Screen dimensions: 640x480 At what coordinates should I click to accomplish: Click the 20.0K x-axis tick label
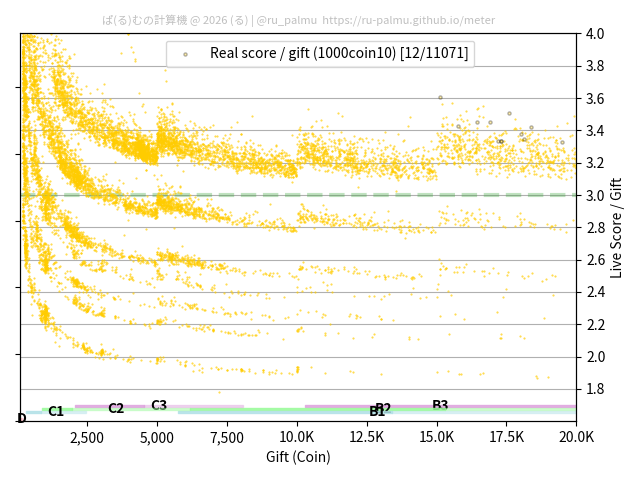tap(576, 437)
